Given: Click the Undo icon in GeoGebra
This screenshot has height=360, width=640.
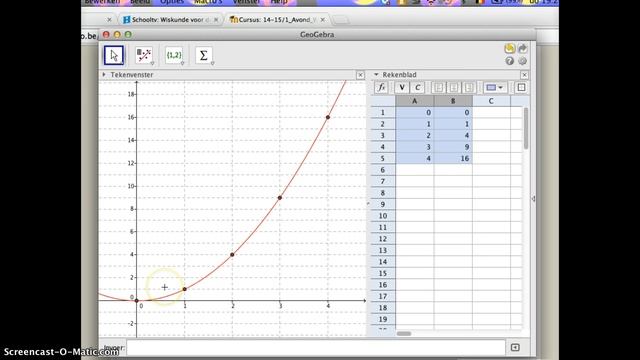Looking at the screenshot, I should [x=509, y=48].
